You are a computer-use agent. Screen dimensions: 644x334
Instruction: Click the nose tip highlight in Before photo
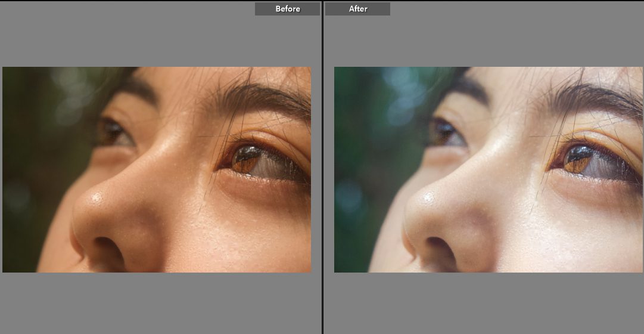pos(95,196)
